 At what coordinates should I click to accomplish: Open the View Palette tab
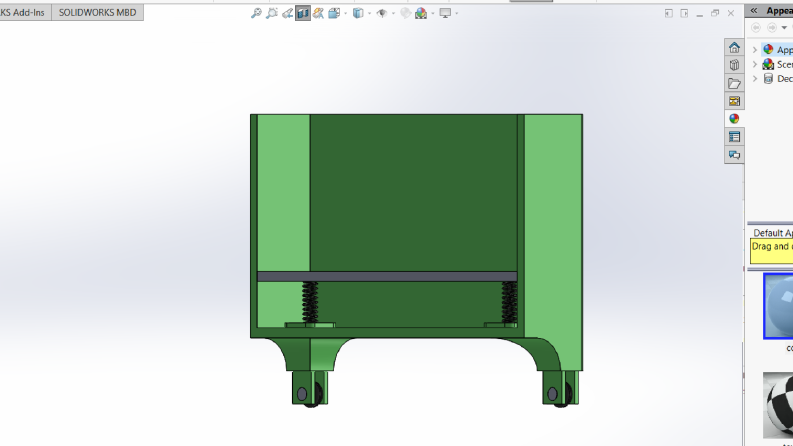coord(734,101)
